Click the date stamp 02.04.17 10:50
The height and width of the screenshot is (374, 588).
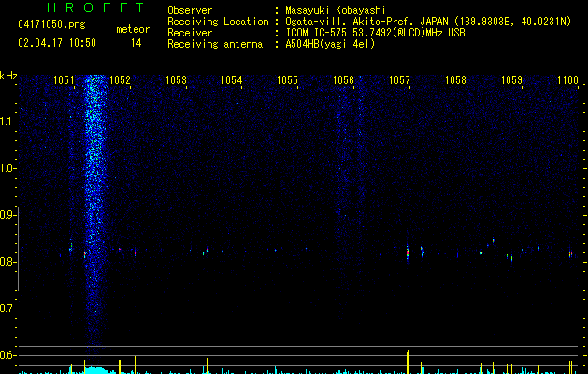click(57, 43)
